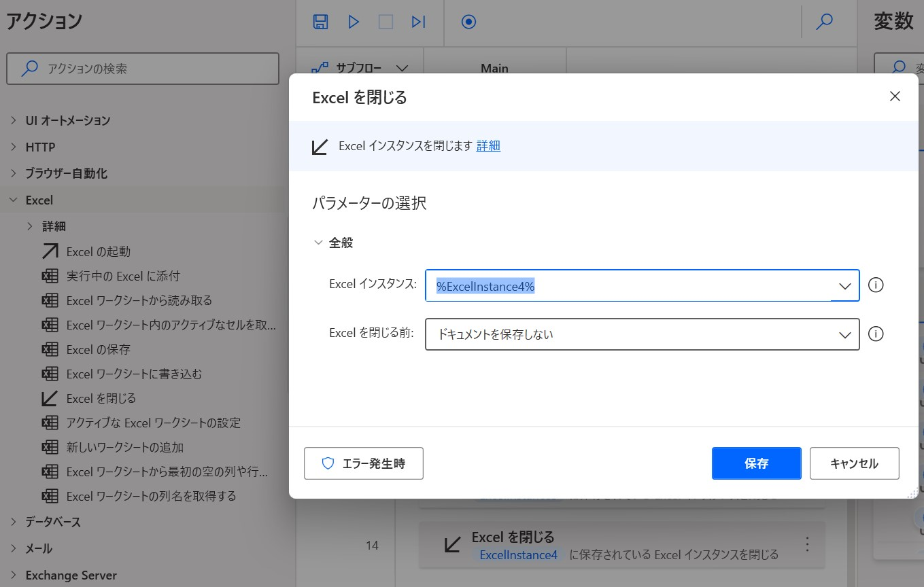Viewport: 924px width, 587px height.
Task: Switch to the Main tab
Action: (x=494, y=68)
